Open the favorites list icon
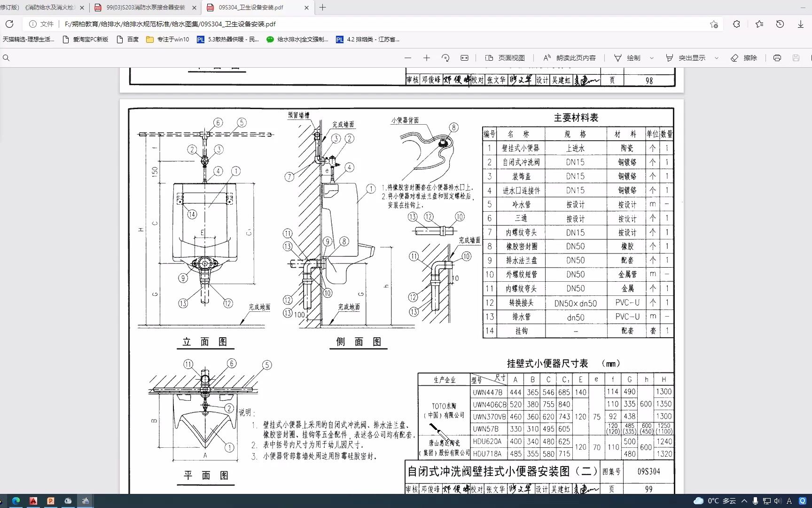 [x=759, y=24]
